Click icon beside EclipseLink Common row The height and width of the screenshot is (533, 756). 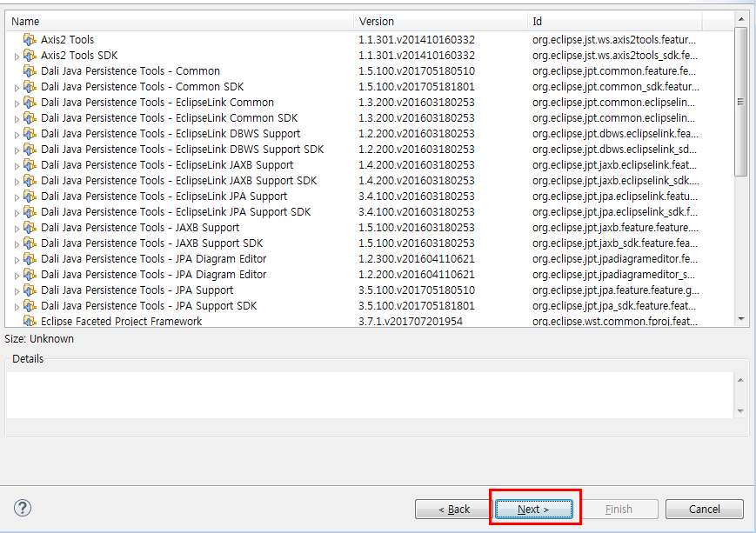pyautogui.click(x=30, y=103)
